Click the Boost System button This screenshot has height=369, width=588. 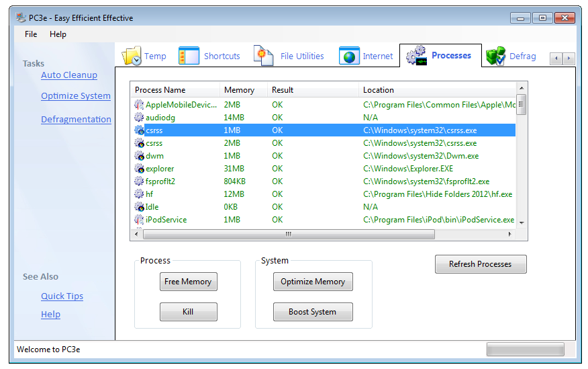pyautogui.click(x=313, y=312)
